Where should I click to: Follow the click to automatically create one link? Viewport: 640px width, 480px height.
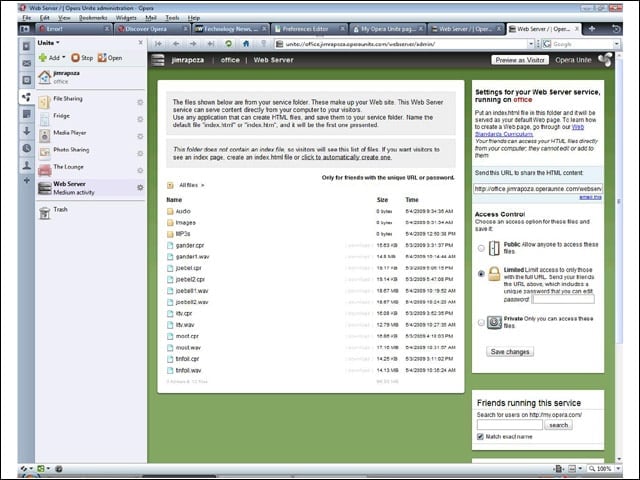[x=346, y=157]
